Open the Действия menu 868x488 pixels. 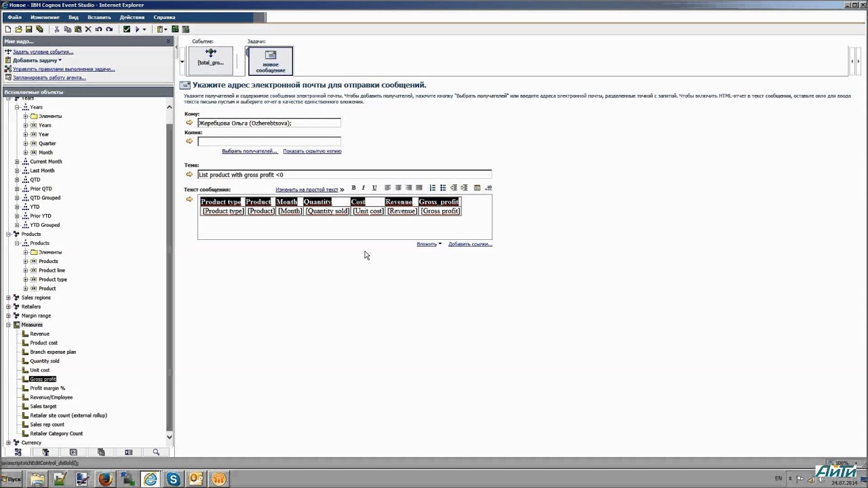[x=132, y=17]
